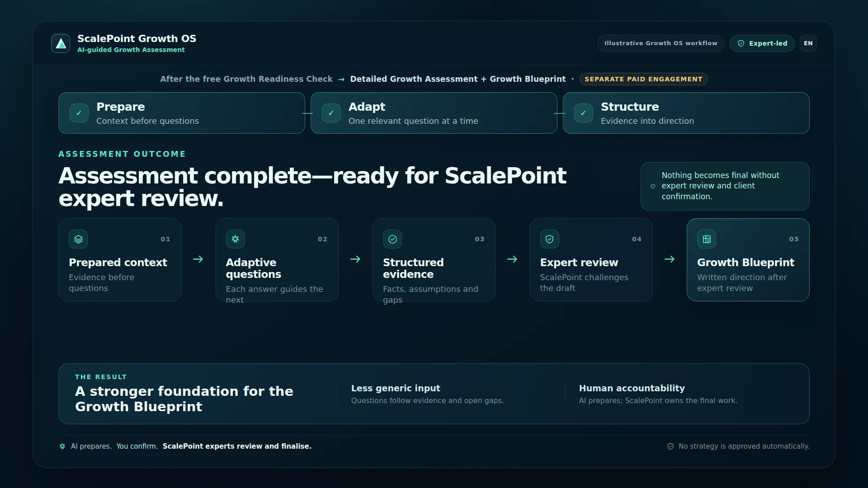This screenshot has height=488, width=868.
Task: Click the 'Less generic input' heading
Action: (396, 388)
